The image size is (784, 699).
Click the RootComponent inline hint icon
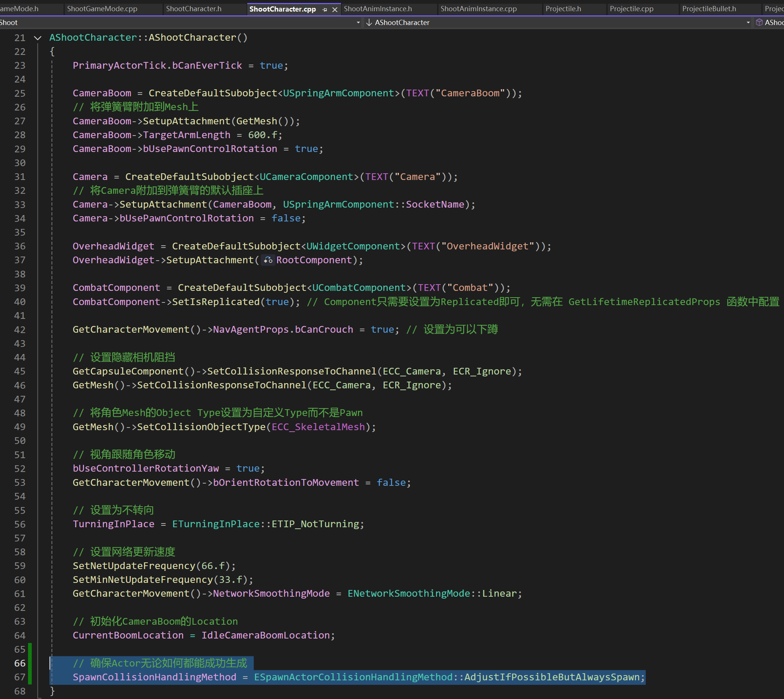coord(268,260)
